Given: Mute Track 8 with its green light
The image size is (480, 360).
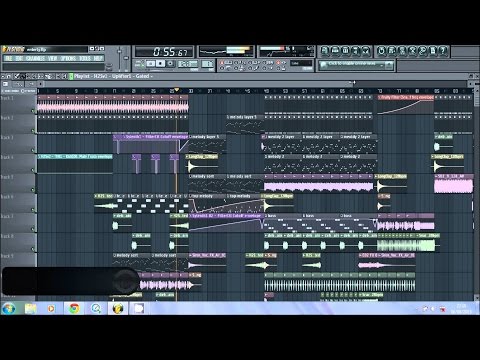Looking at the screenshot, I should 33,249.
